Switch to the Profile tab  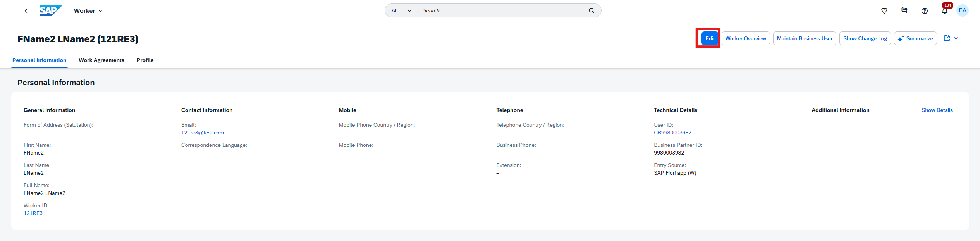tap(145, 60)
